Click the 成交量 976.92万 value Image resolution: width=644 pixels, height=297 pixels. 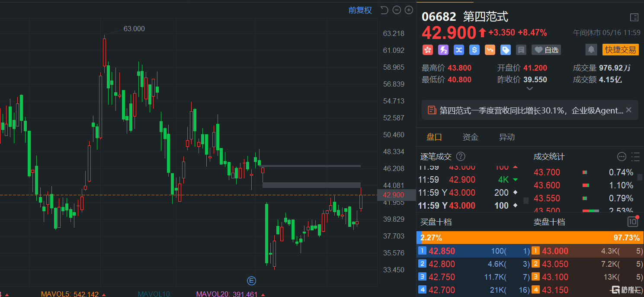click(615, 68)
